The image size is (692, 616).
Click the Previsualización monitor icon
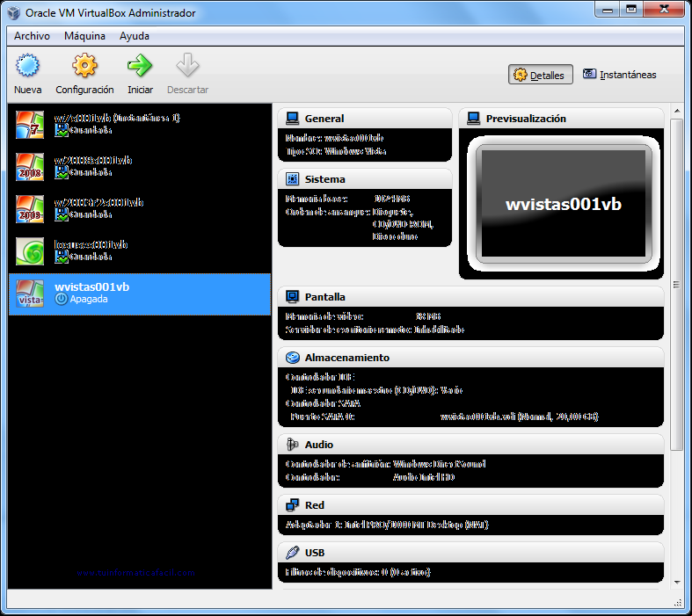(474, 118)
